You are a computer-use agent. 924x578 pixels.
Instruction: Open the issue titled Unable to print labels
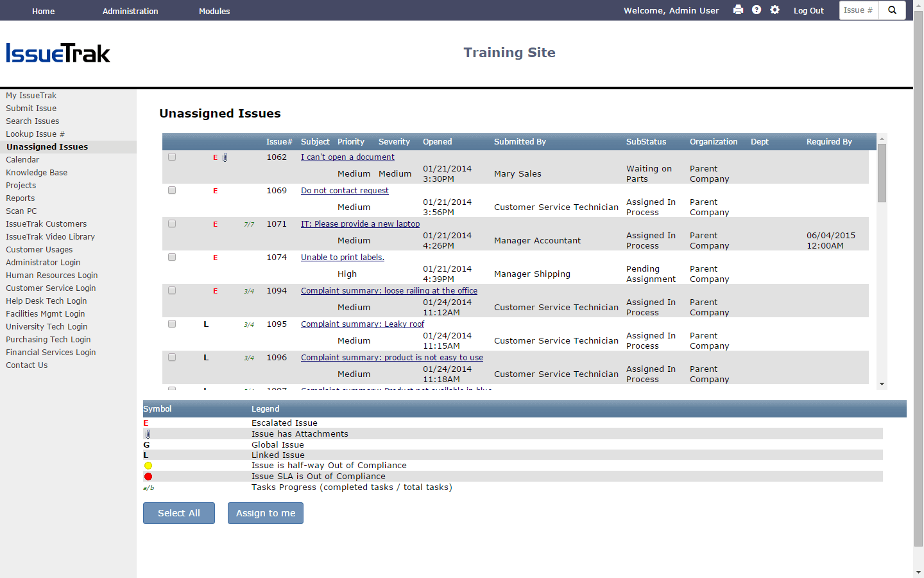click(x=343, y=257)
